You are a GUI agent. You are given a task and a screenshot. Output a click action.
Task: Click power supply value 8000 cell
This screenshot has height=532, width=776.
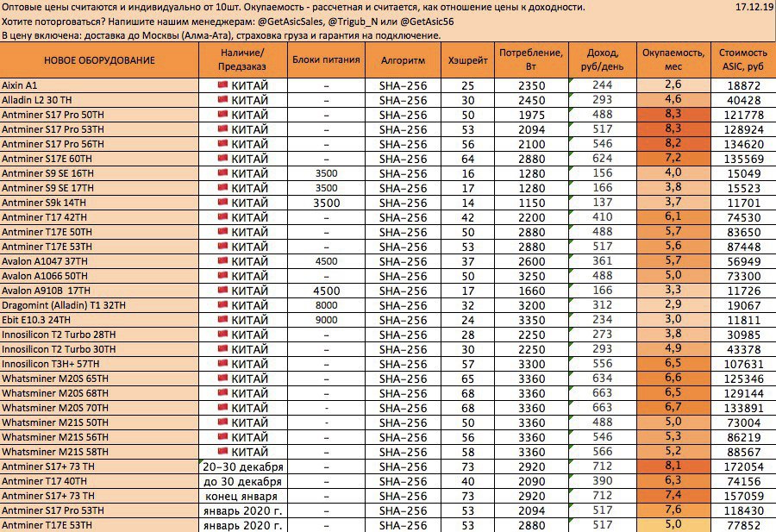pyautogui.click(x=326, y=305)
